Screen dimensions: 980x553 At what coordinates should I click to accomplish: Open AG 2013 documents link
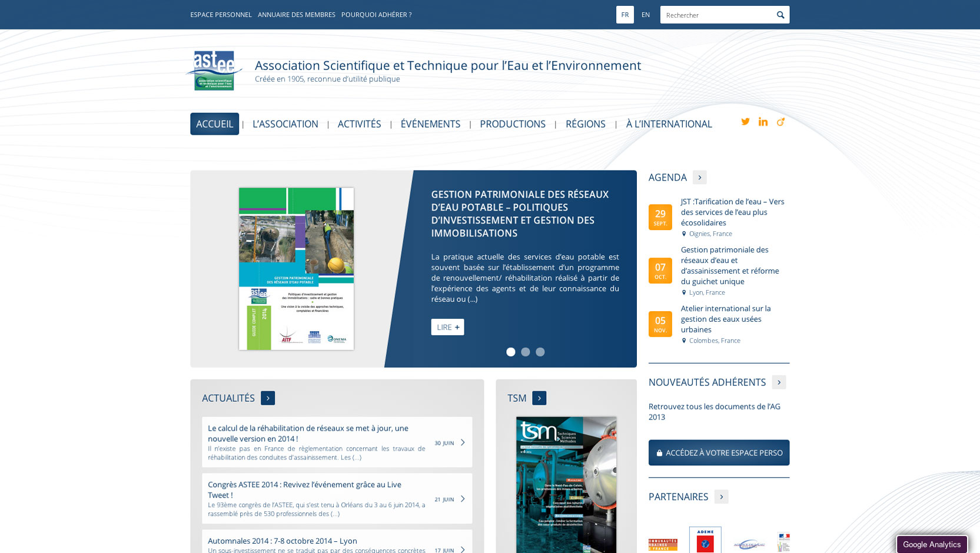click(x=715, y=412)
